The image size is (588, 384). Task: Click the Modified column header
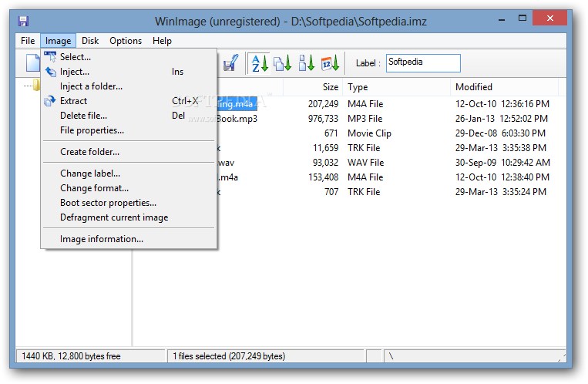tap(504, 87)
